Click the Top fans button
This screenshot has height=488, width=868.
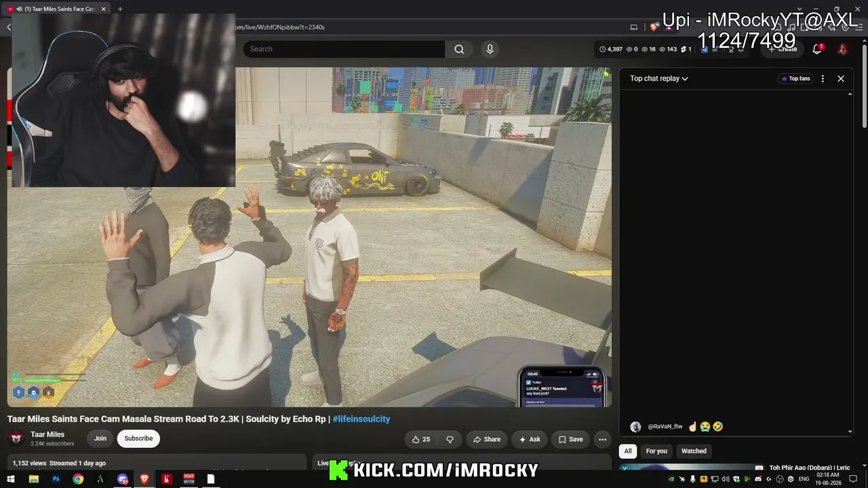tap(796, 79)
